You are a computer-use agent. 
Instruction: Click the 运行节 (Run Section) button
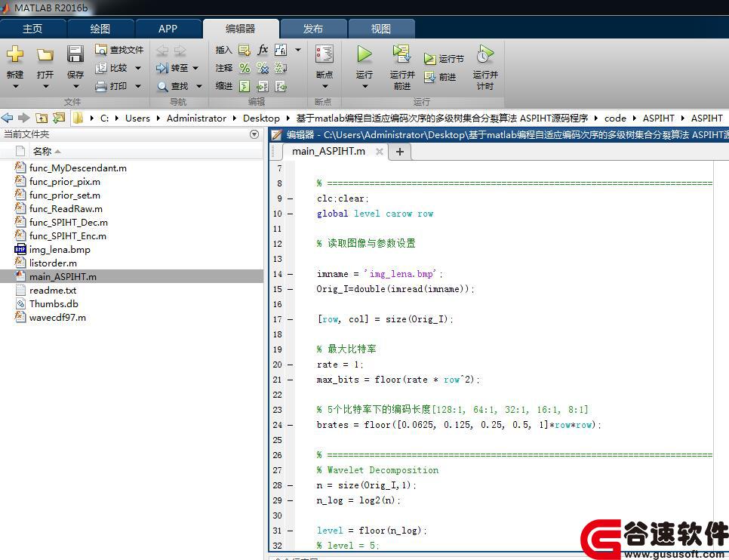(x=444, y=59)
